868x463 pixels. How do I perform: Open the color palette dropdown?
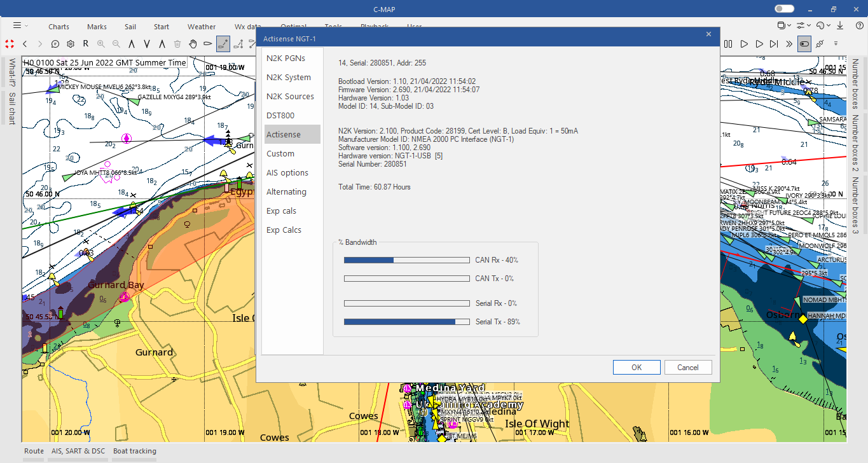[x=822, y=25]
